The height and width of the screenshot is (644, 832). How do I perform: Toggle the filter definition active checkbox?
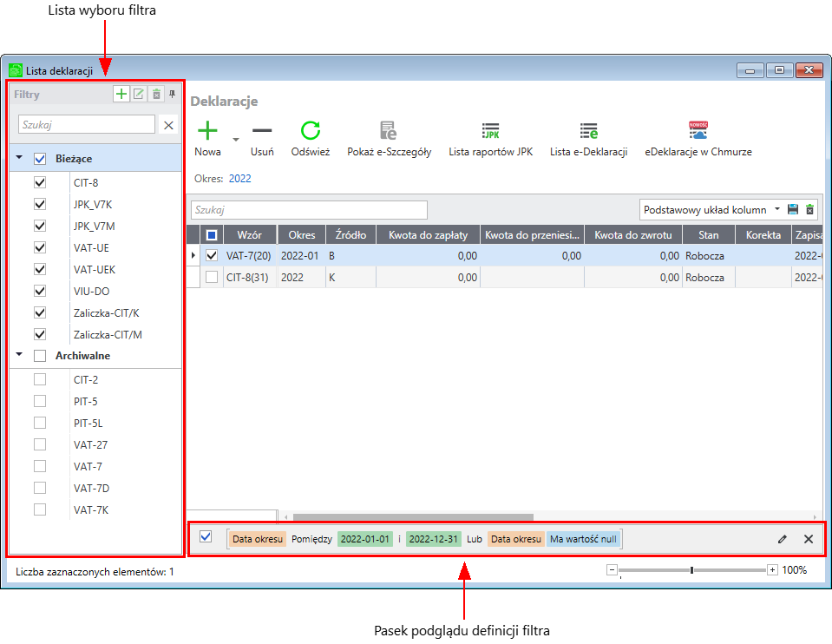click(x=206, y=536)
